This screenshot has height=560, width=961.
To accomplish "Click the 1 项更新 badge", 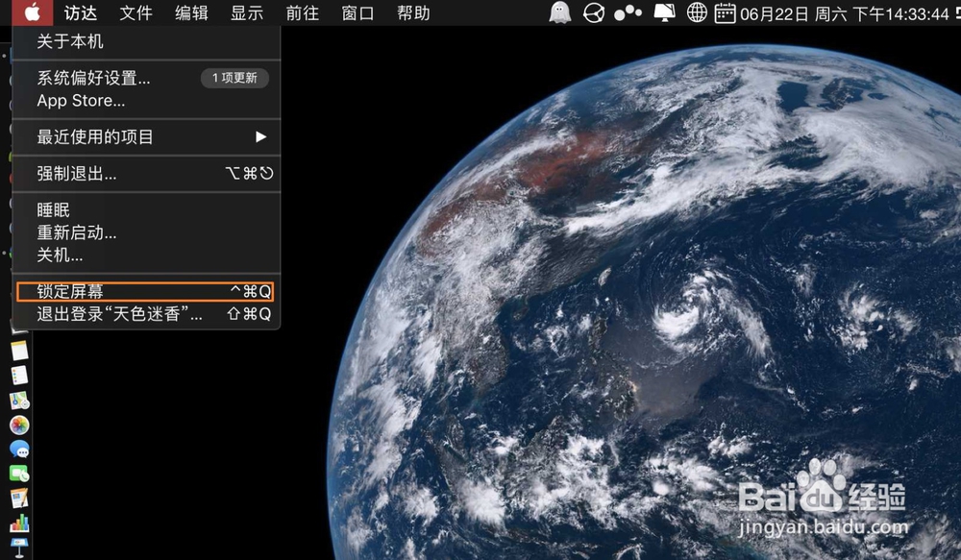I will pos(234,78).
